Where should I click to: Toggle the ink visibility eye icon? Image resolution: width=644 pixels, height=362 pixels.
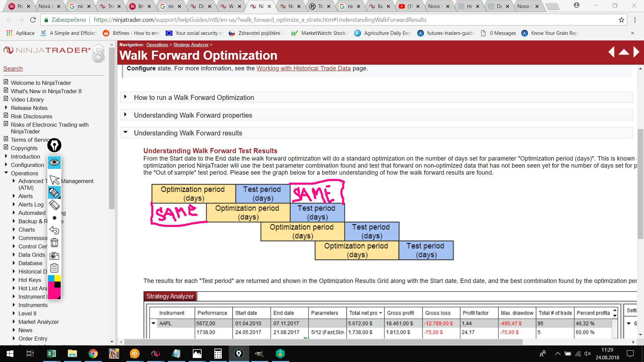click(54, 163)
